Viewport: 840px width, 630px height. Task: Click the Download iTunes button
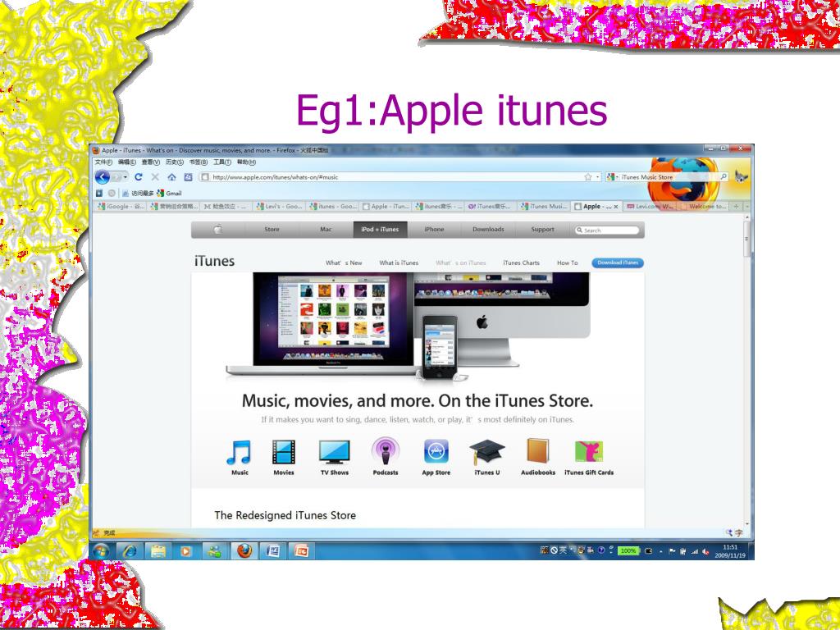618,263
